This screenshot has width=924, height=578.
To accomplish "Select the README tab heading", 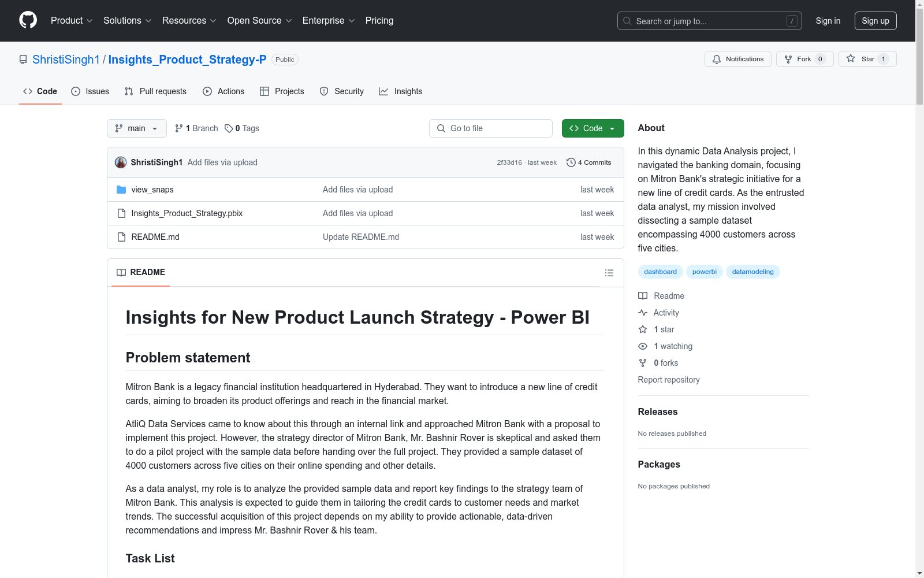I will pos(141,272).
